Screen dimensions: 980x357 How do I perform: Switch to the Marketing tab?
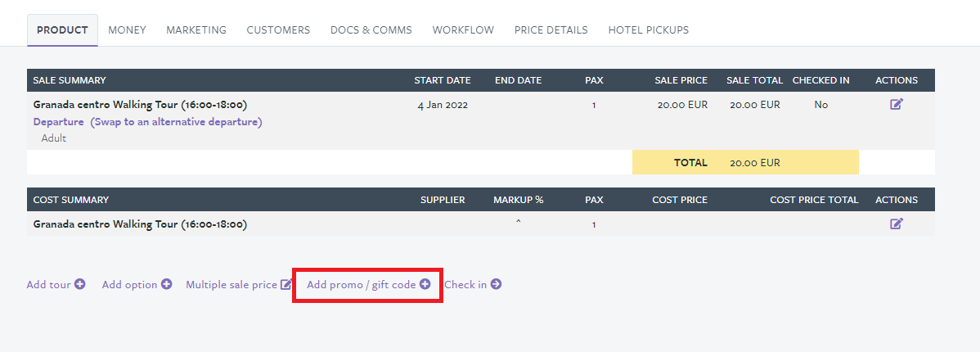tap(196, 30)
